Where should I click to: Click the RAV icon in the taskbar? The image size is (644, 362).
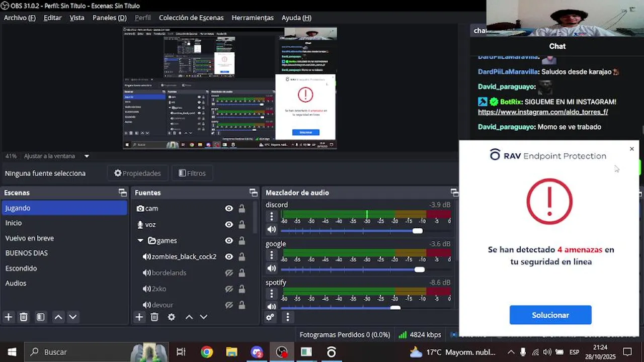(x=331, y=352)
